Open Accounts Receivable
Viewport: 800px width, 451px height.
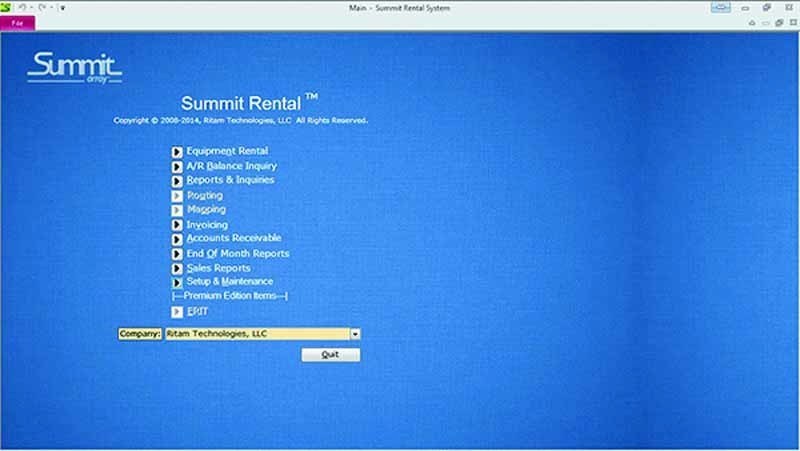(x=234, y=238)
